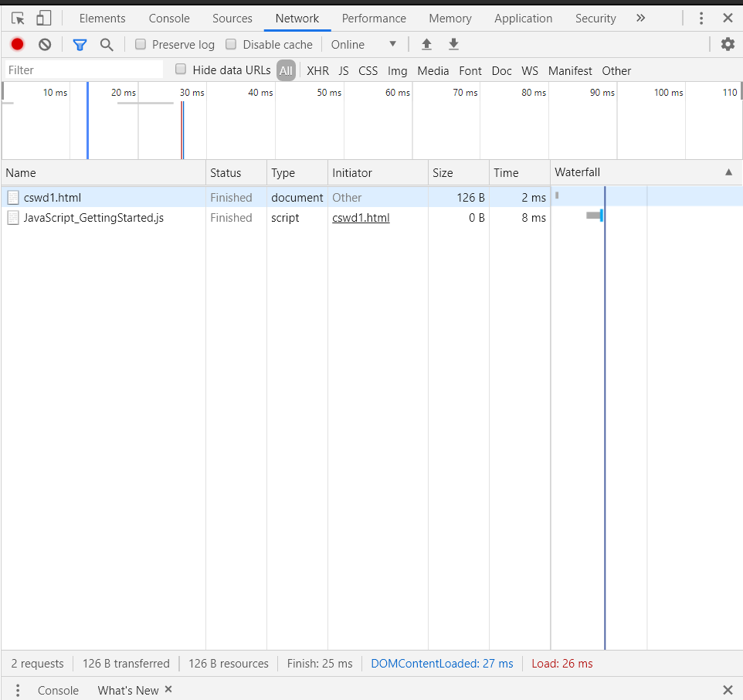Screen dimensions: 743x700
Task: Open the overflow panels menu (chevron)
Action: [x=640, y=17]
